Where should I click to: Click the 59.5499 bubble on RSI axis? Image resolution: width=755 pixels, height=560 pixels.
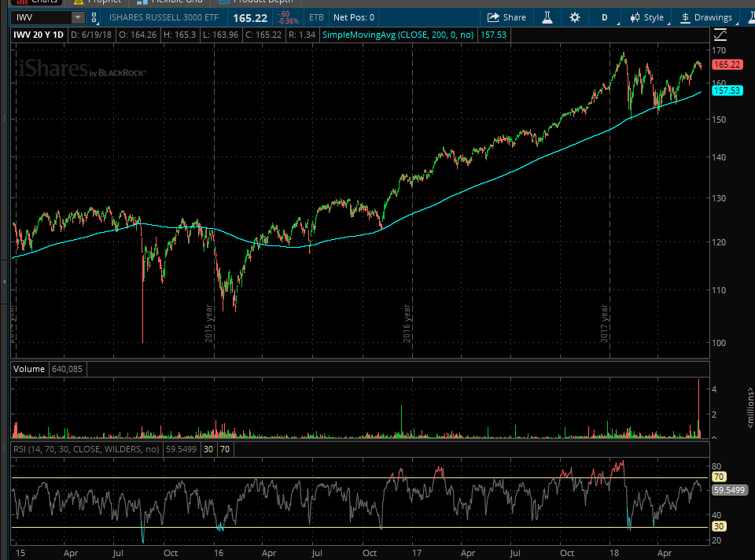[x=730, y=490]
